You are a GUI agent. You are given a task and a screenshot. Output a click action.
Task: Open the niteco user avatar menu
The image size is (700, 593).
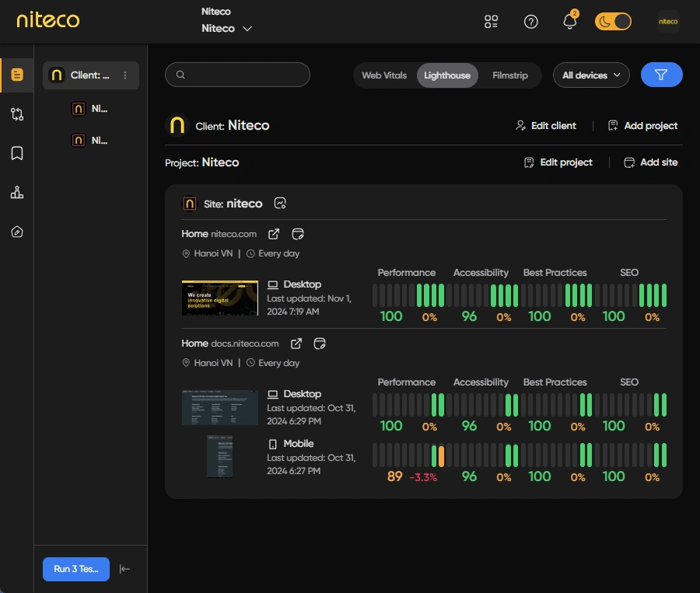(x=668, y=22)
